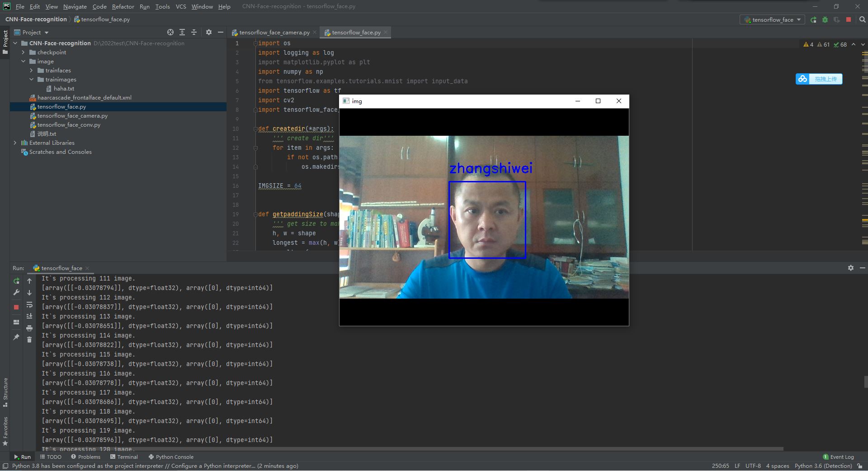Select tensorflow_face_conv.py in project tree

point(69,125)
